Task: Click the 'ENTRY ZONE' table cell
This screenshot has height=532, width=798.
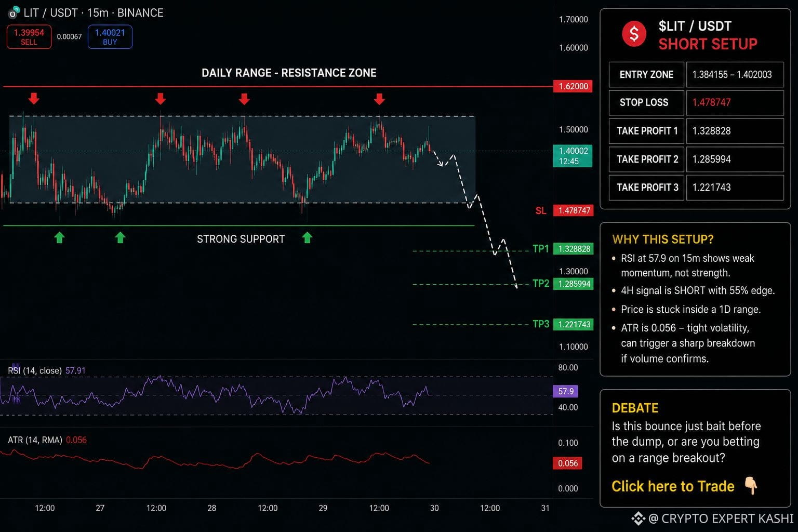Action: click(x=646, y=74)
